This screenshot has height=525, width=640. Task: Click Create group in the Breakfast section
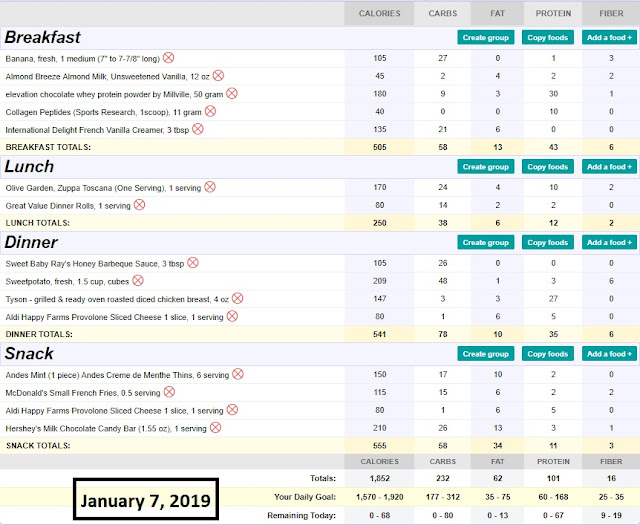[486, 38]
